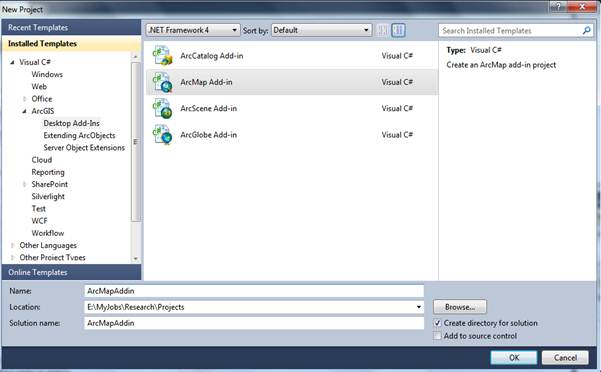Select Reporting in the template tree
This screenshot has height=372, width=601.
pos(48,172)
